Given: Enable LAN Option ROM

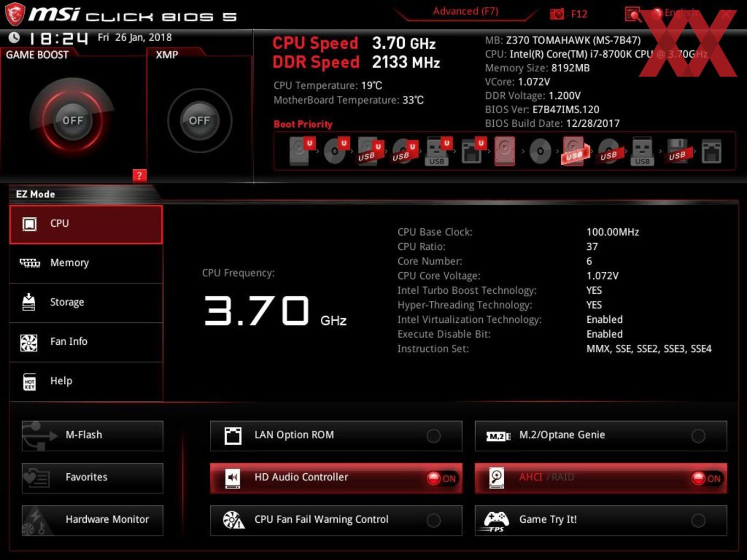Looking at the screenshot, I should 336,436.
